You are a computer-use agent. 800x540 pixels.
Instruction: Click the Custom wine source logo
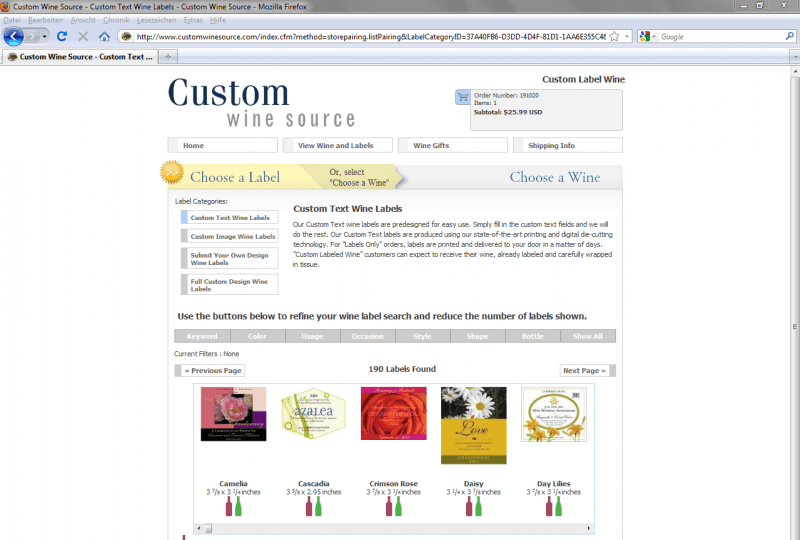pyautogui.click(x=261, y=103)
